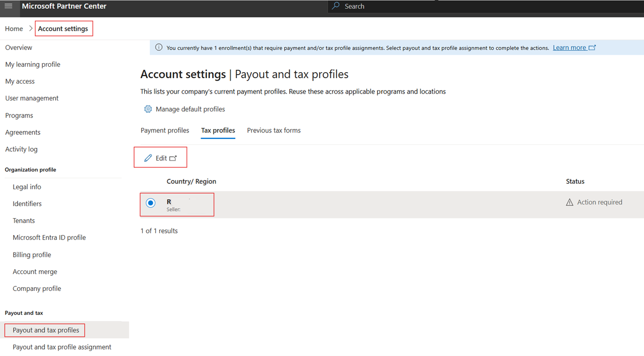Image resolution: width=644 pixels, height=356 pixels.
Task: Select the tax profile radio button
Action: (151, 203)
